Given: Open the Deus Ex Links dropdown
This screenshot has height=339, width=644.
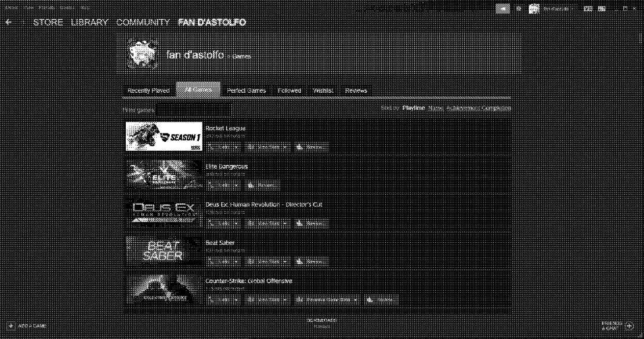Looking at the screenshot, I should [224, 223].
